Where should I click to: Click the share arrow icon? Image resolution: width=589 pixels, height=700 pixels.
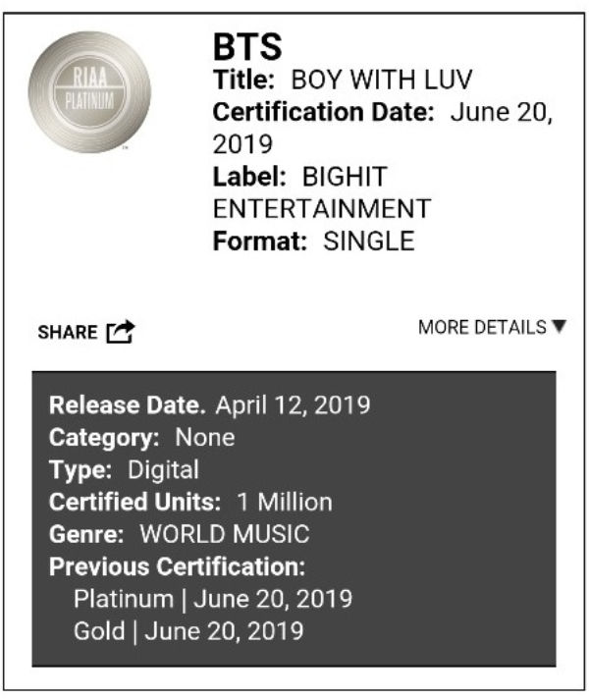click(119, 332)
